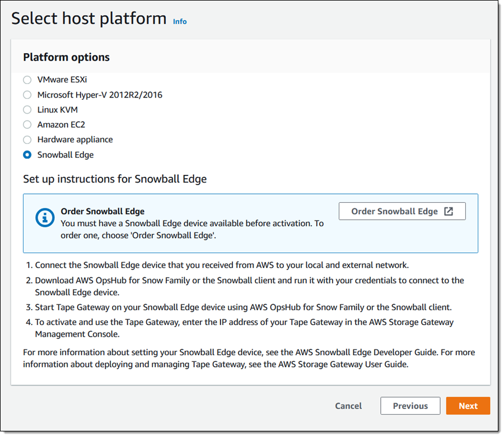Cancel the host platform setup
504x437 pixels.
pos(348,406)
